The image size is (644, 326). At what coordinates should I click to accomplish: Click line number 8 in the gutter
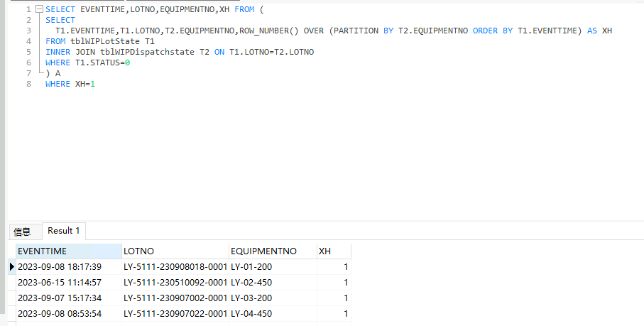[28, 84]
